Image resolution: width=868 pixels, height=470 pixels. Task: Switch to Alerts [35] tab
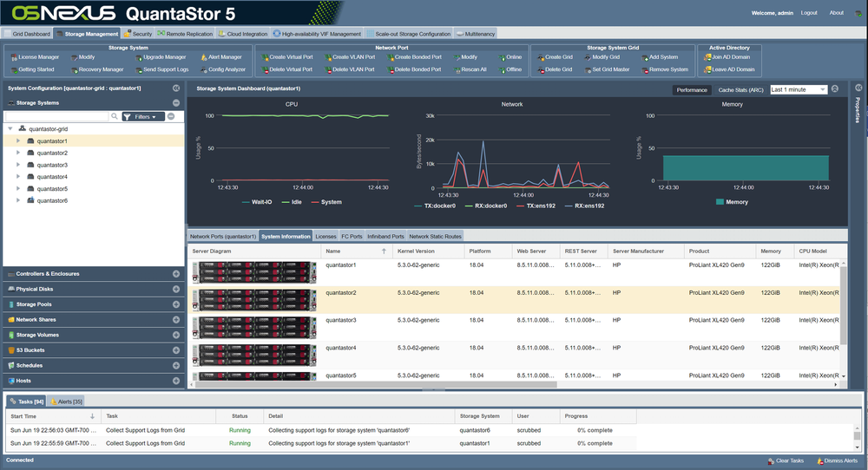[x=66, y=401]
